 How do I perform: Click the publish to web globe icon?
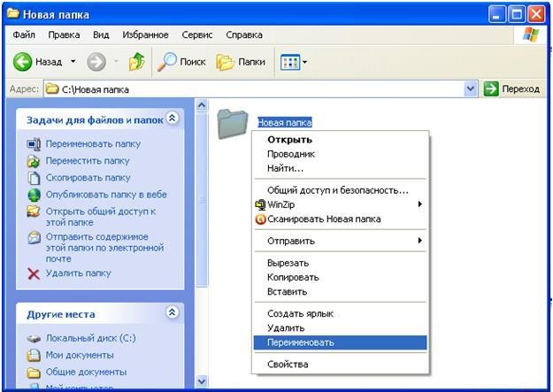coord(34,195)
